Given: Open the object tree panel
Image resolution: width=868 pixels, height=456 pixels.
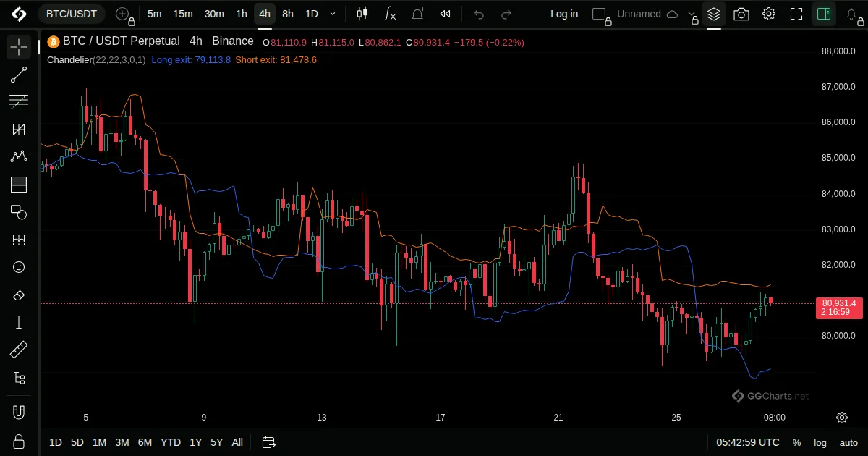Looking at the screenshot, I should click(x=19, y=378).
